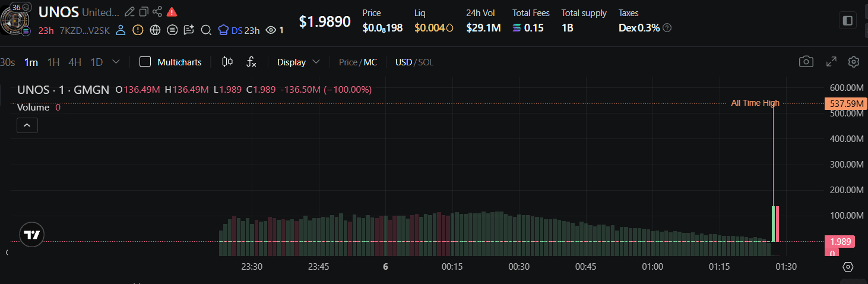Screen dimensions: 868x284
Task: Switch currency to USD
Action: 404,62
